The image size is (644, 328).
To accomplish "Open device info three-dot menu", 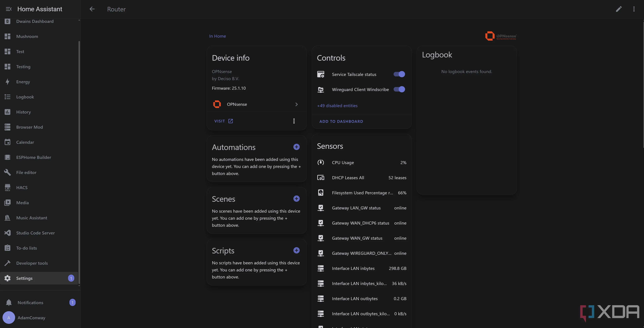I will 294,121.
